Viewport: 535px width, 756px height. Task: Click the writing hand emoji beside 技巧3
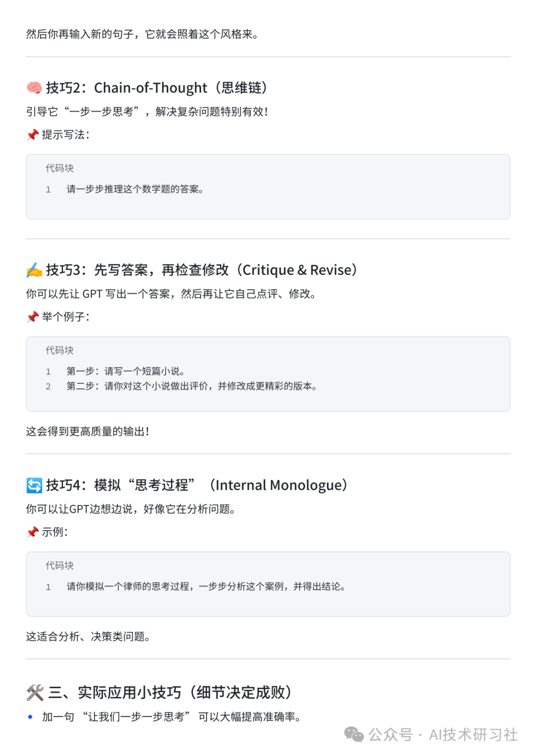(34, 270)
